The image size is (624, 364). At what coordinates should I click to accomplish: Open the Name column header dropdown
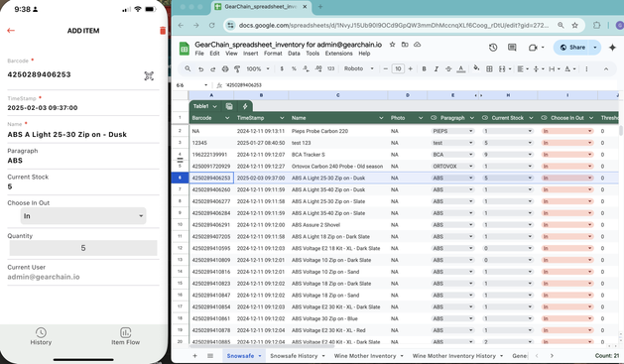pos(381,118)
